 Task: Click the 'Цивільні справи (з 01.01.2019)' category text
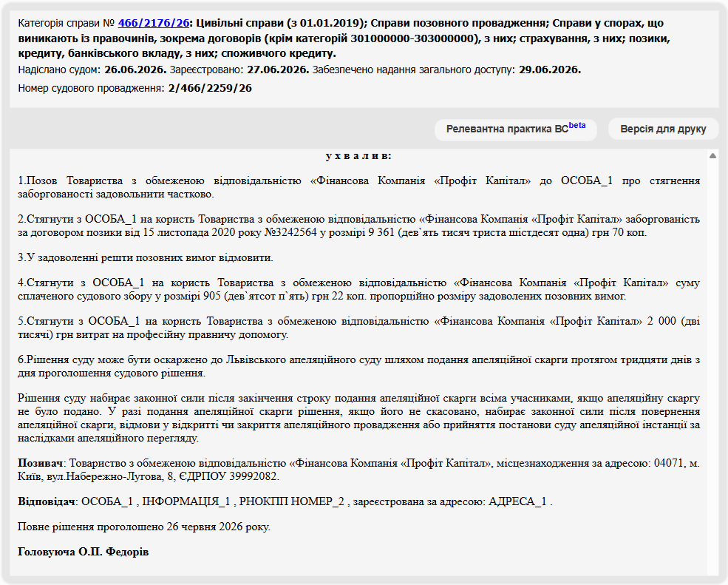tap(280, 23)
